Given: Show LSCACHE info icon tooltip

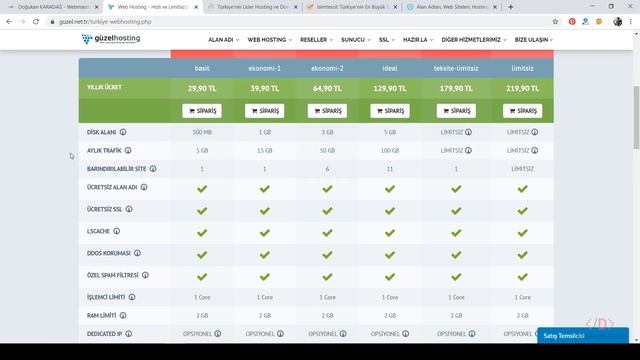Looking at the screenshot, I should 117,231.
